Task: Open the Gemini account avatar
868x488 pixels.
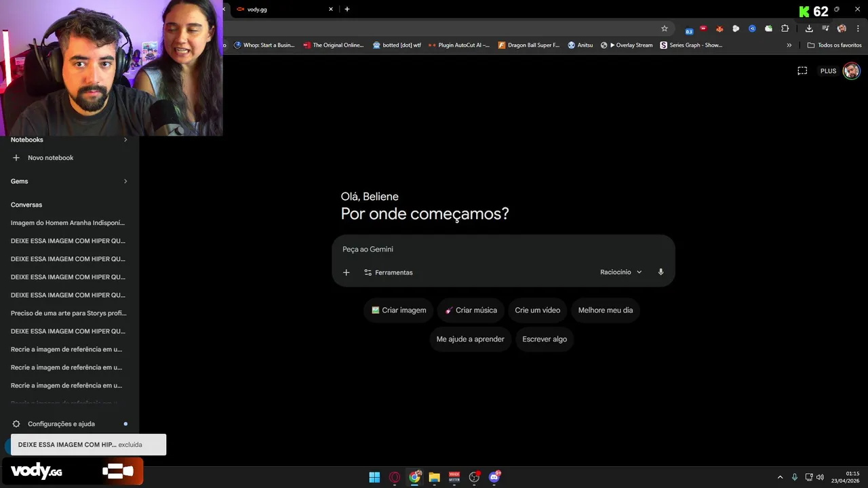Action: (x=852, y=71)
